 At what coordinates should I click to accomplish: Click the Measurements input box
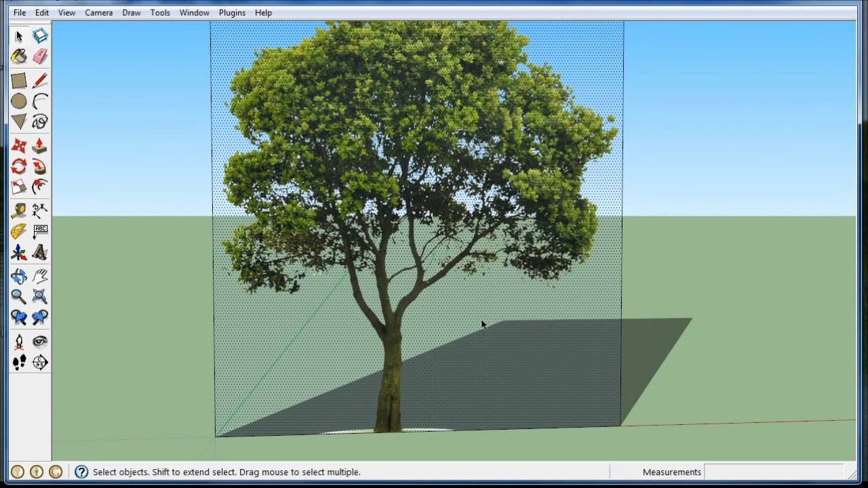pyautogui.click(x=774, y=472)
